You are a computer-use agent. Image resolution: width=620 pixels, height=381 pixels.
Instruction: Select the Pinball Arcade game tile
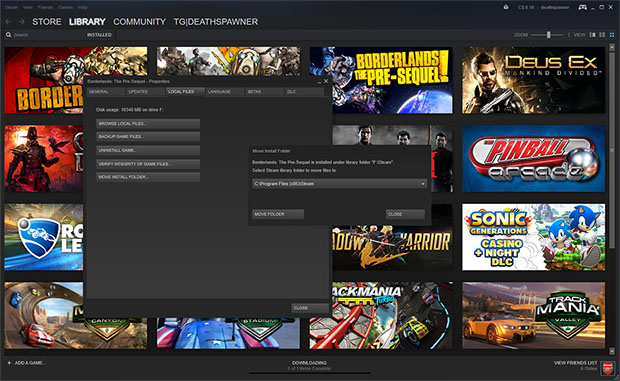[533, 159]
